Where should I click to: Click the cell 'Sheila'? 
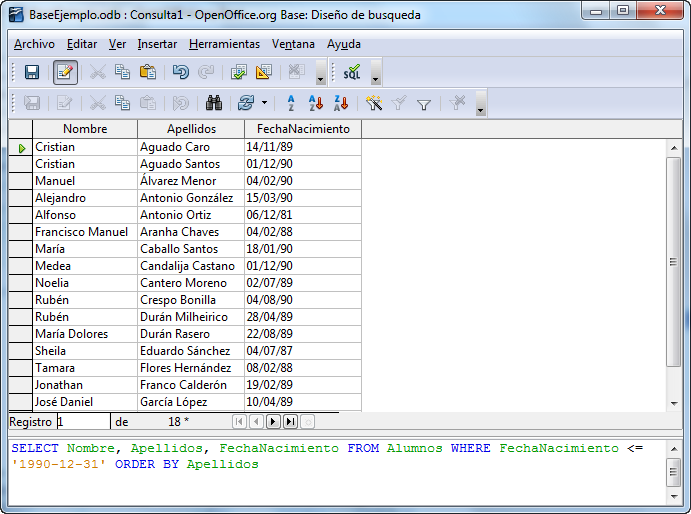[85, 351]
